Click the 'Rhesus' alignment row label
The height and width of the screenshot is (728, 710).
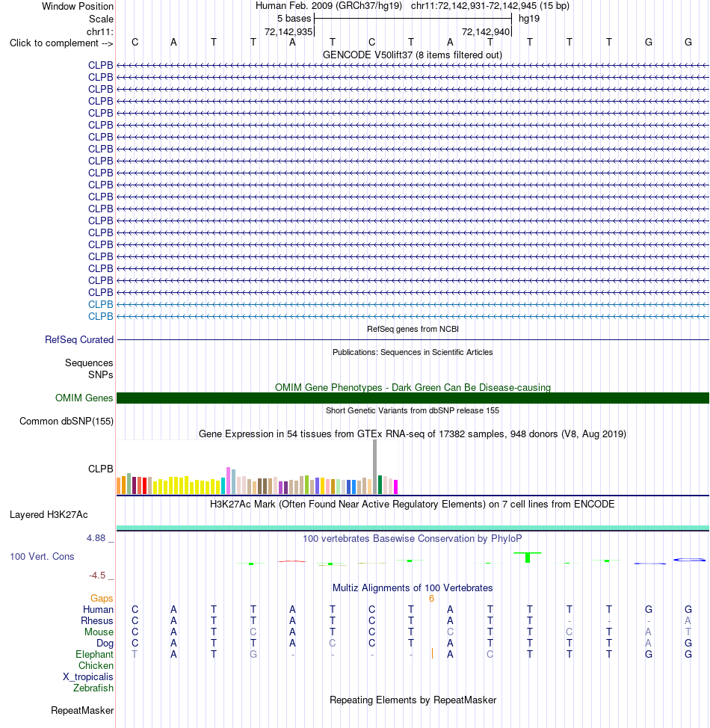tap(97, 621)
